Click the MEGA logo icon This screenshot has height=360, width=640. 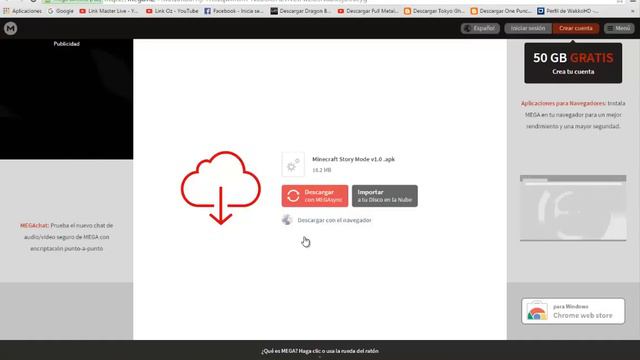pos(11,28)
